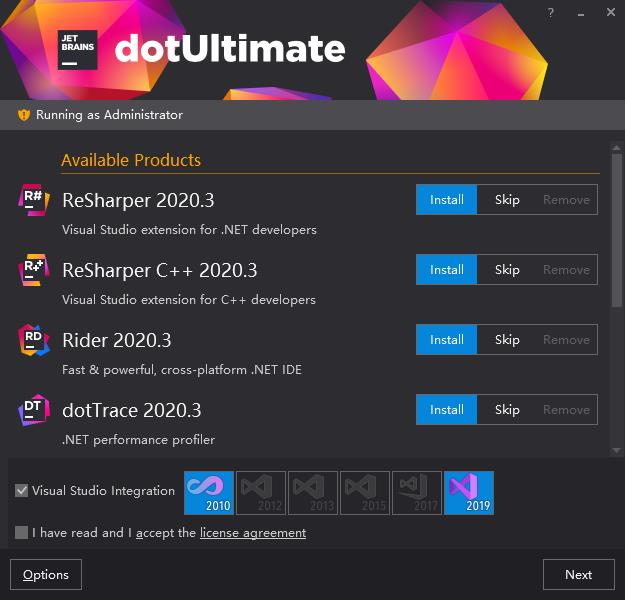625x600 pixels.
Task: Click 'Fast & powerful, cross-platform .NET IDE' text
Action: click(182, 370)
